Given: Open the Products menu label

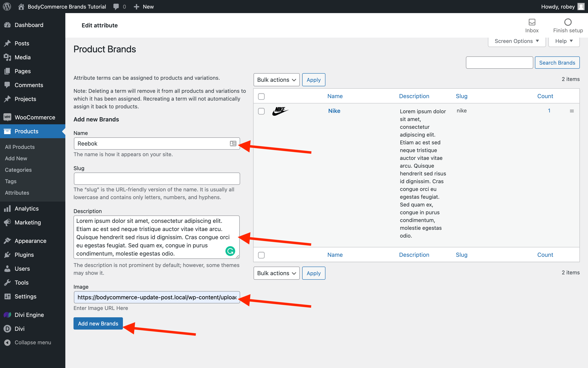Looking at the screenshot, I should click(x=27, y=131).
